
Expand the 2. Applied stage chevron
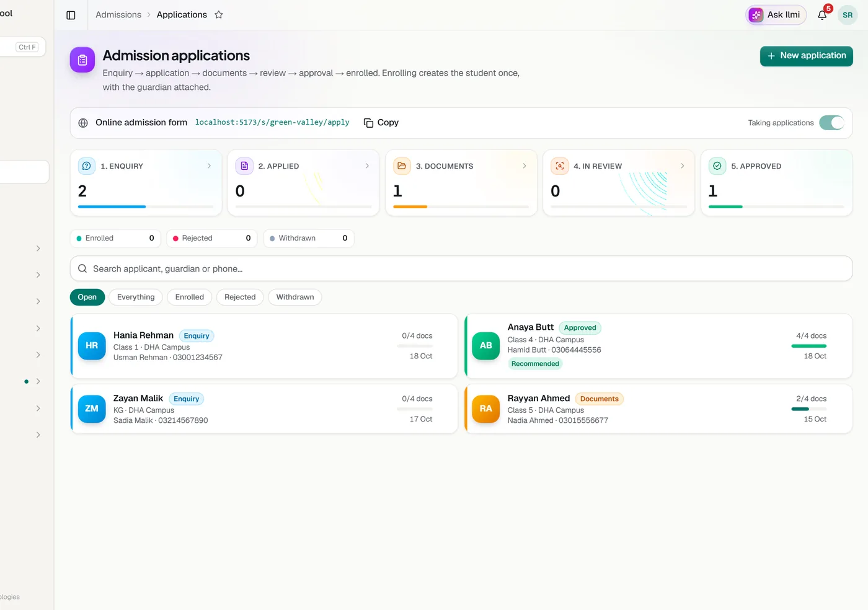click(x=367, y=166)
